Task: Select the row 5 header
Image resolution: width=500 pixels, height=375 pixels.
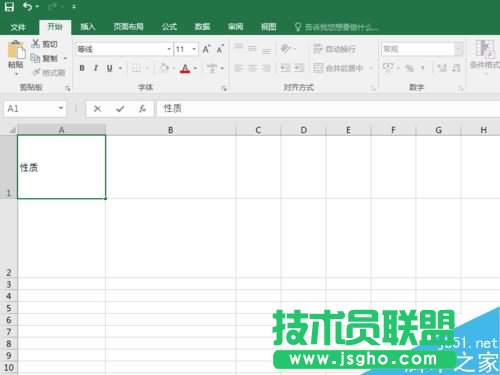Action: point(9,308)
